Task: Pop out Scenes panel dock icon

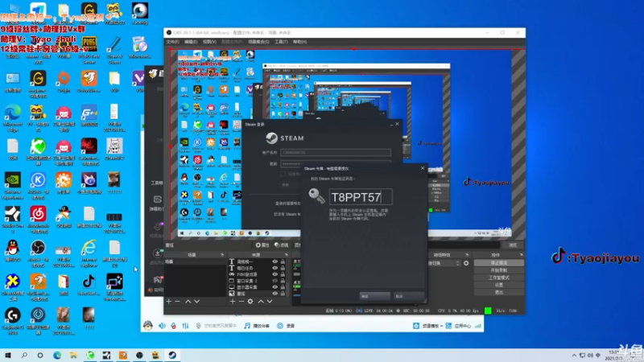Action: pos(222,255)
